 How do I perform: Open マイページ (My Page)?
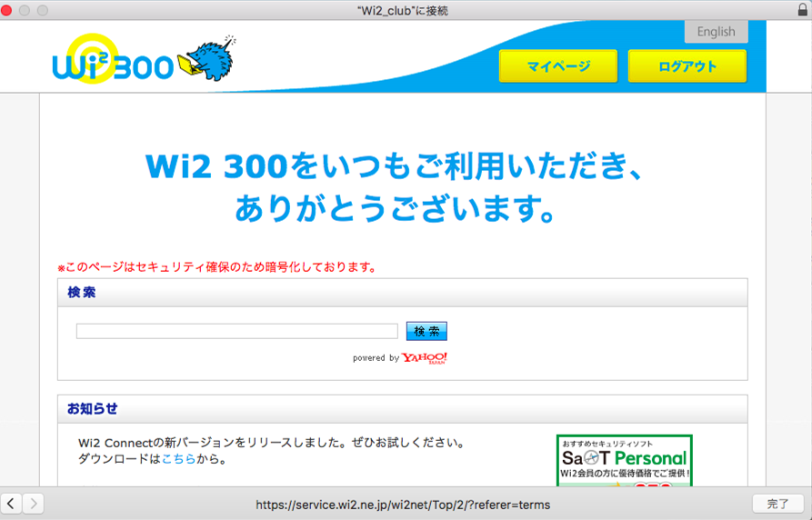coord(558,66)
